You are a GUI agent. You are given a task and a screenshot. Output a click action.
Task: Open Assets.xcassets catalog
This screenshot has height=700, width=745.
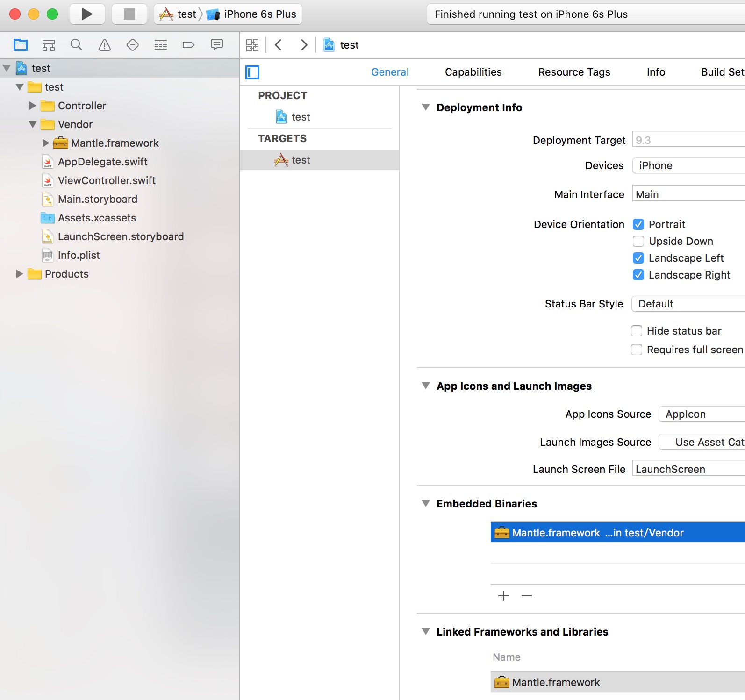pyautogui.click(x=97, y=218)
